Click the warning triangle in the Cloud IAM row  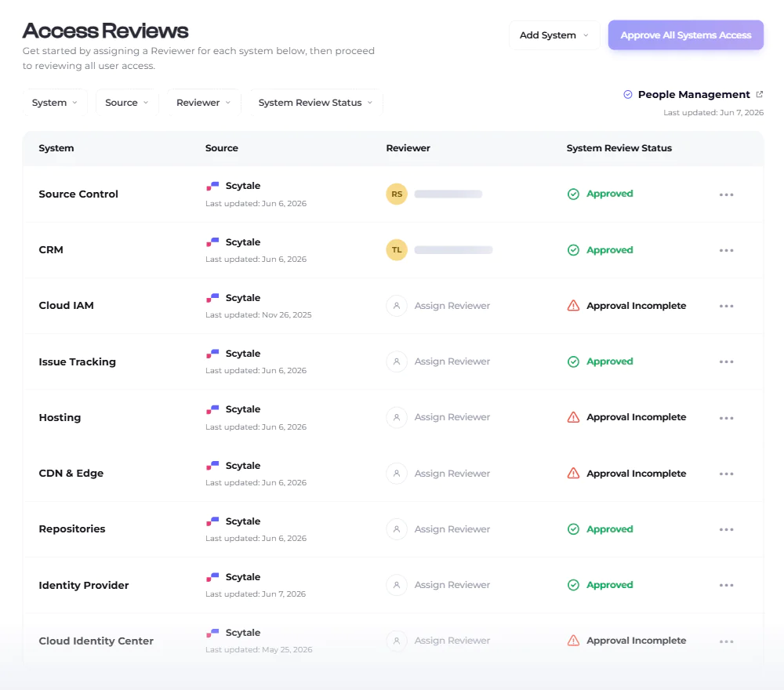point(573,306)
